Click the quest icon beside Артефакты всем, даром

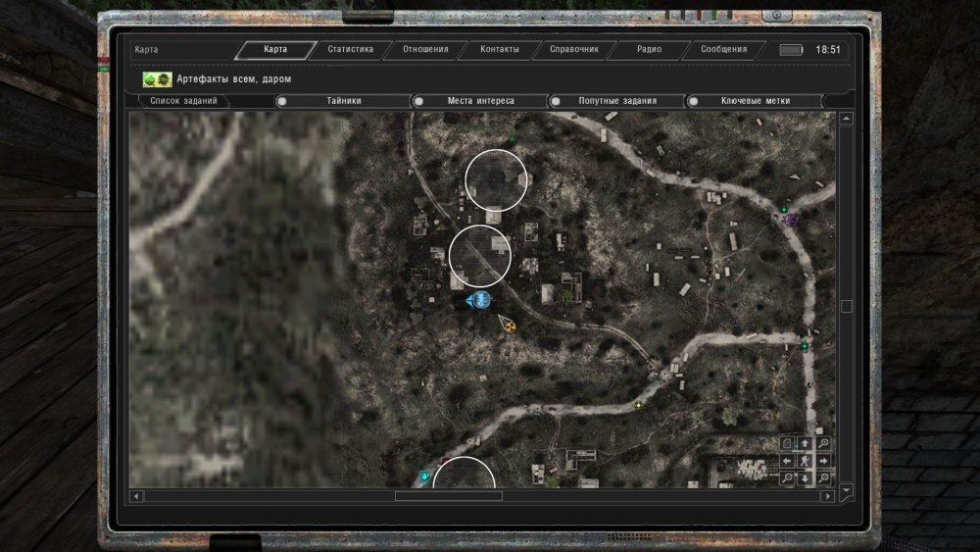158,79
